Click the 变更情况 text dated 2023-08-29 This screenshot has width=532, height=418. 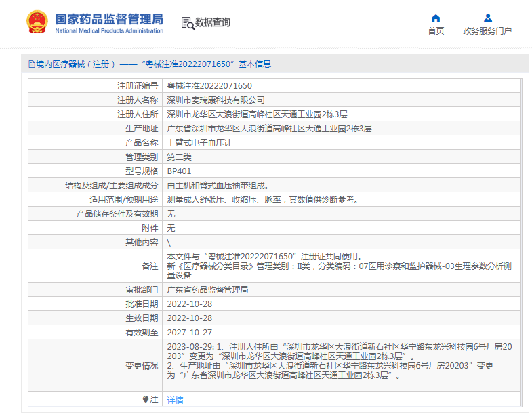coord(340,361)
